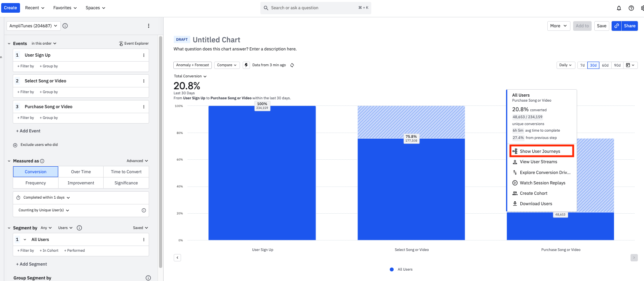Select the 7d date range

582,65
